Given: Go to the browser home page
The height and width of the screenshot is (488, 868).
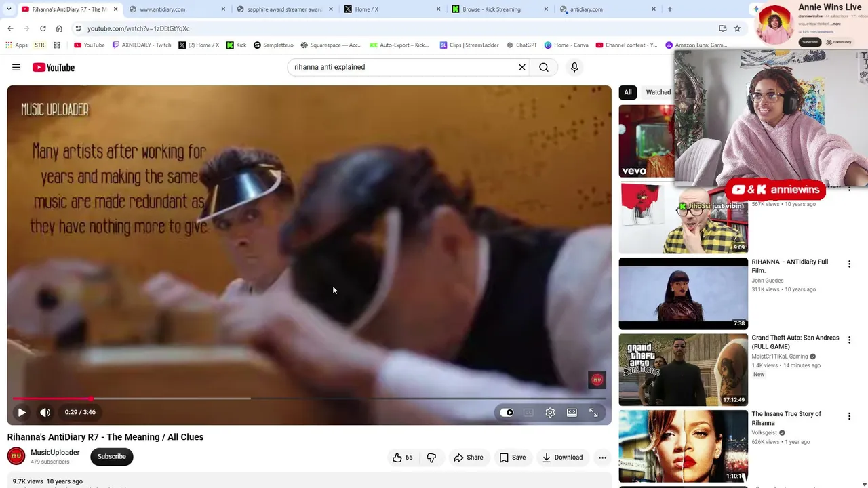Looking at the screenshot, I should click(x=59, y=28).
